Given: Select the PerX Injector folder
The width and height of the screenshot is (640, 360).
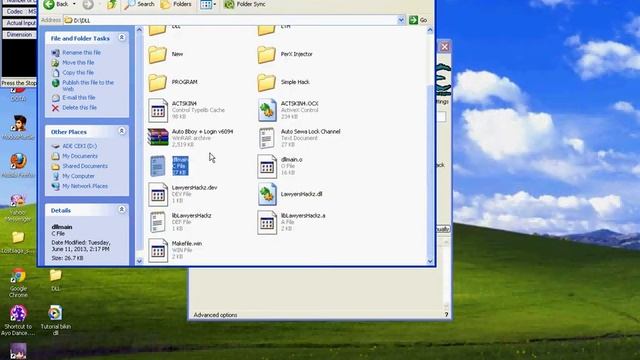Looking at the screenshot, I should pos(284,54).
